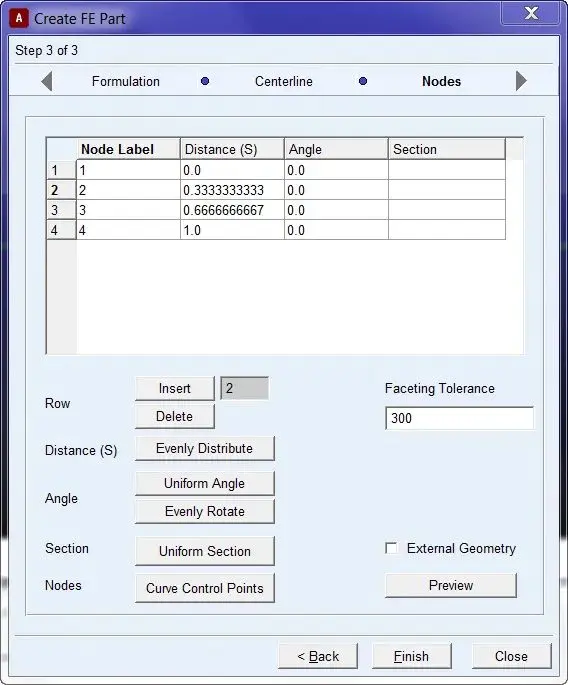Switch to the Centerline step
The width and height of the screenshot is (568, 685).
284,81
